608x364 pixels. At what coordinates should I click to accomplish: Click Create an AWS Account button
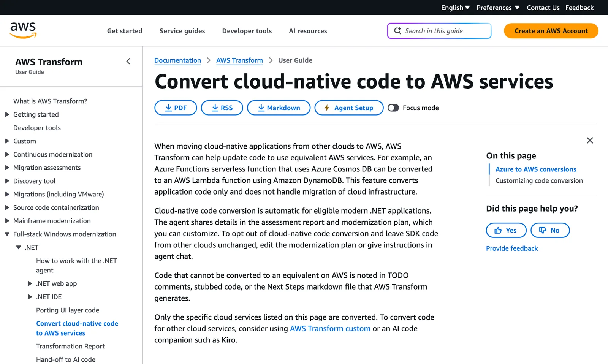tap(551, 31)
